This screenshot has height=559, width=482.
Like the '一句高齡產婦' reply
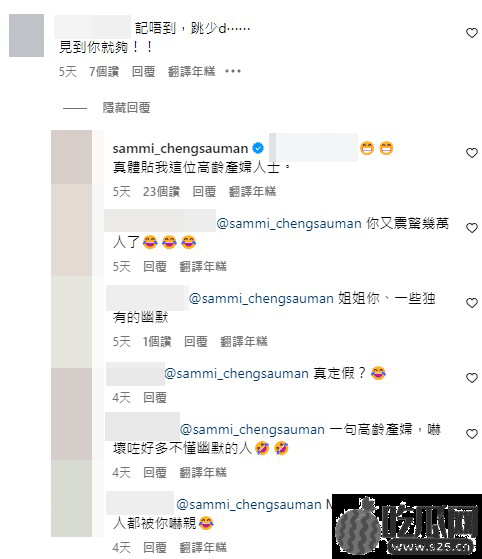pyautogui.click(x=472, y=434)
